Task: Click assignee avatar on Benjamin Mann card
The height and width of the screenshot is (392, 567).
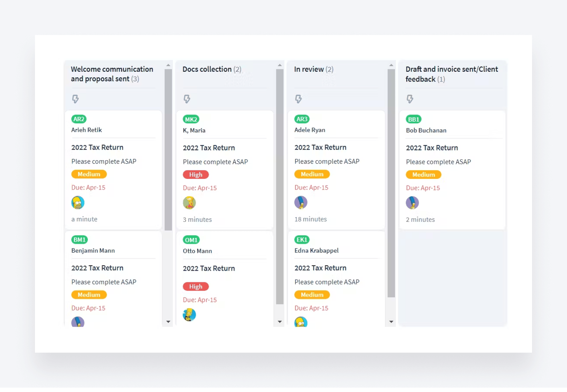Action: click(x=78, y=322)
